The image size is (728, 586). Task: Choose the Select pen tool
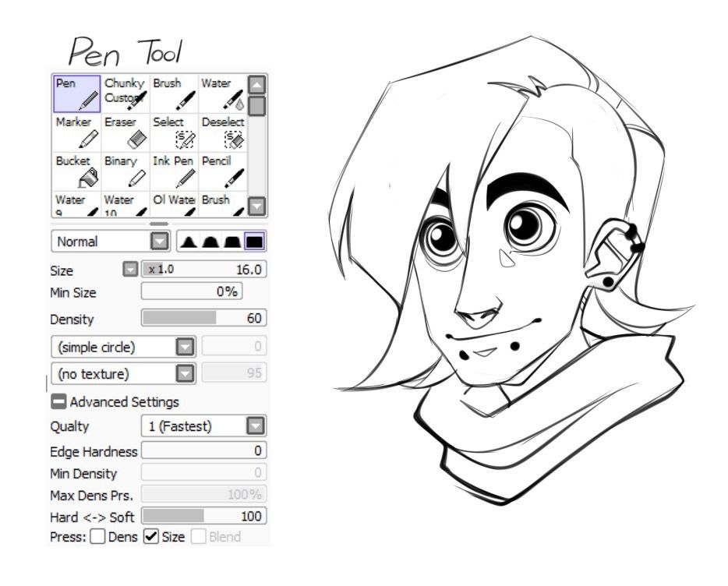pos(174,132)
